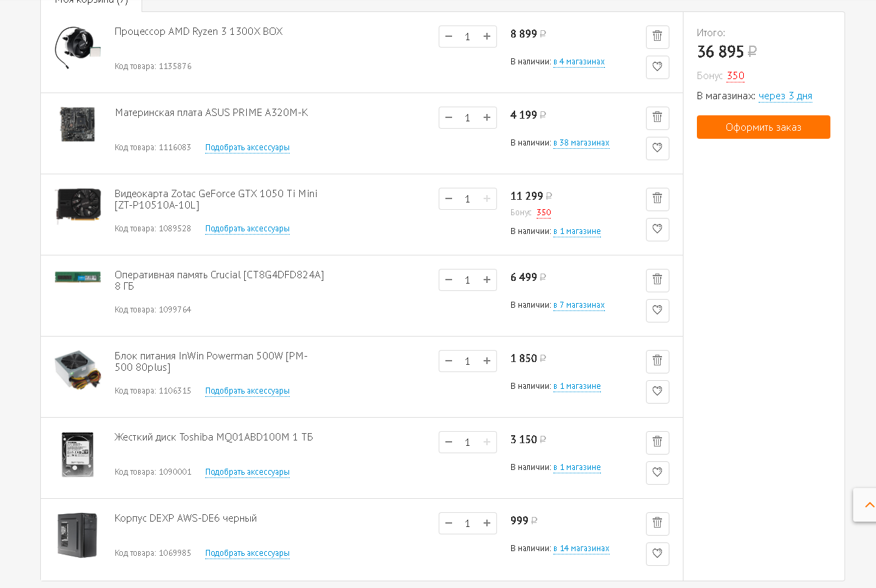Viewport: 876px width, 588px height.
Task: Delete InWin Powerman 500W power supply
Action: point(657,361)
